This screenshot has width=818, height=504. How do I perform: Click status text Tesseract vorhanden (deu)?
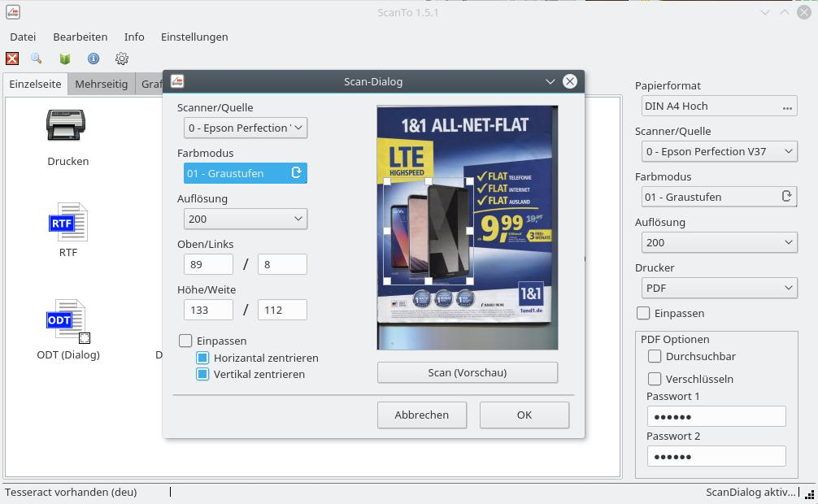(71, 492)
